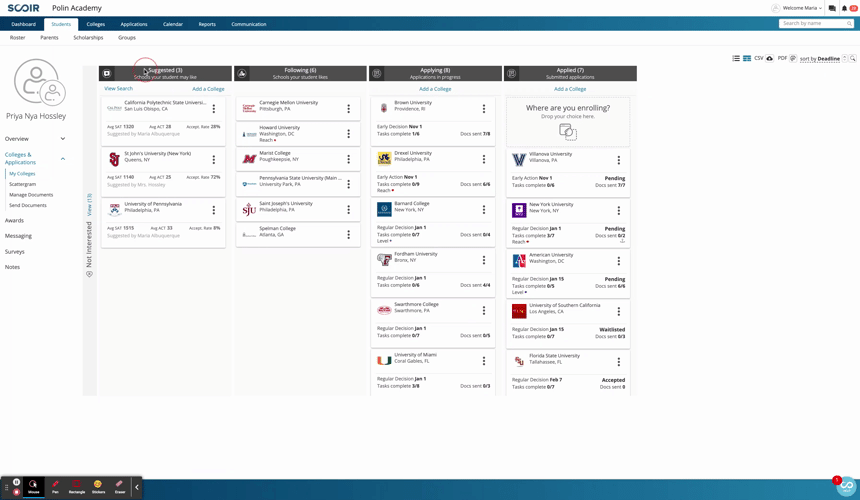Expand the Overview sidebar section
The width and height of the screenshot is (860, 500).
[63, 139]
